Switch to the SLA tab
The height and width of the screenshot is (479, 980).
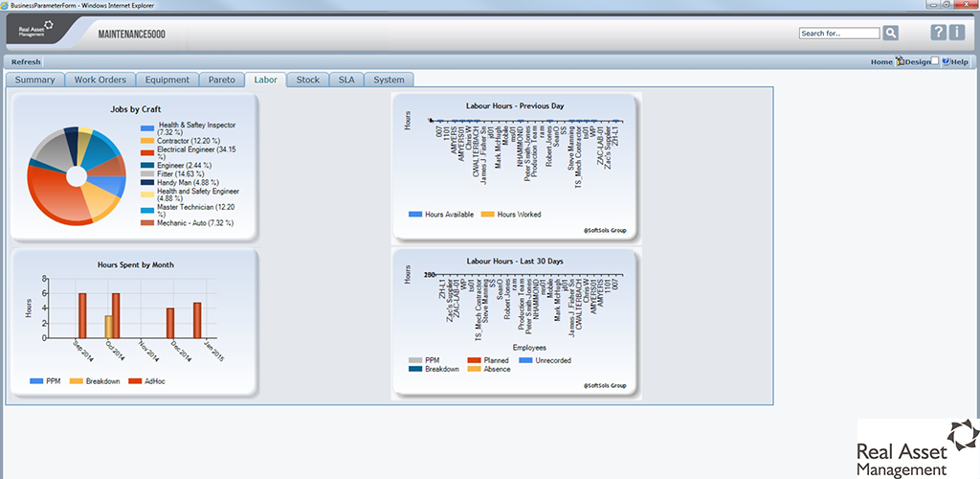pyautogui.click(x=345, y=80)
